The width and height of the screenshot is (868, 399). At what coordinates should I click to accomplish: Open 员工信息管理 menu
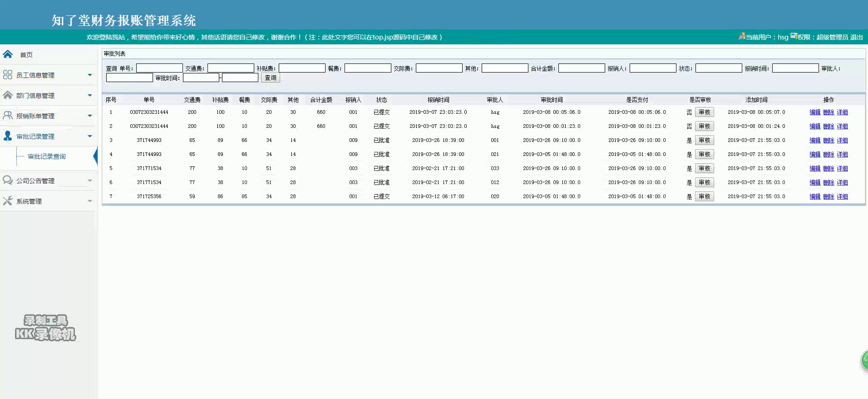[x=35, y=75]
